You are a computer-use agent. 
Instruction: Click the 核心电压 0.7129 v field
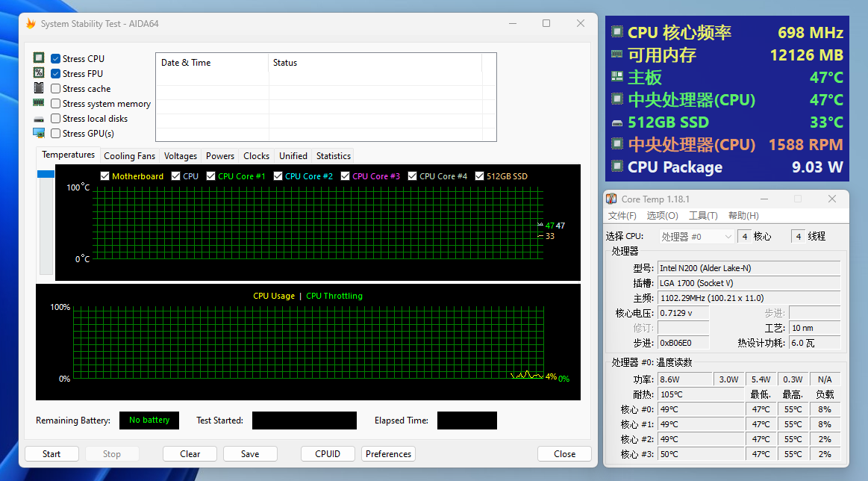point(683,313)
